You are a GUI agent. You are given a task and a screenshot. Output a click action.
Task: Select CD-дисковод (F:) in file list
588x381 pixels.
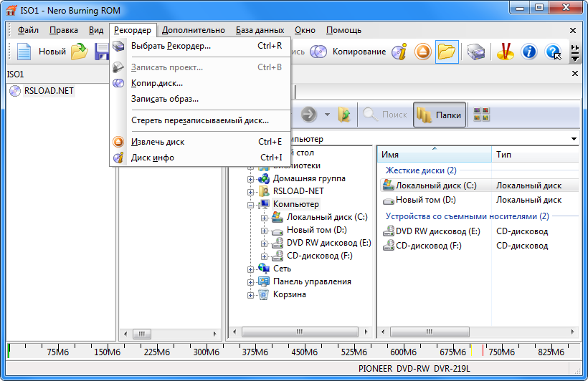click(x=429, y=246)
